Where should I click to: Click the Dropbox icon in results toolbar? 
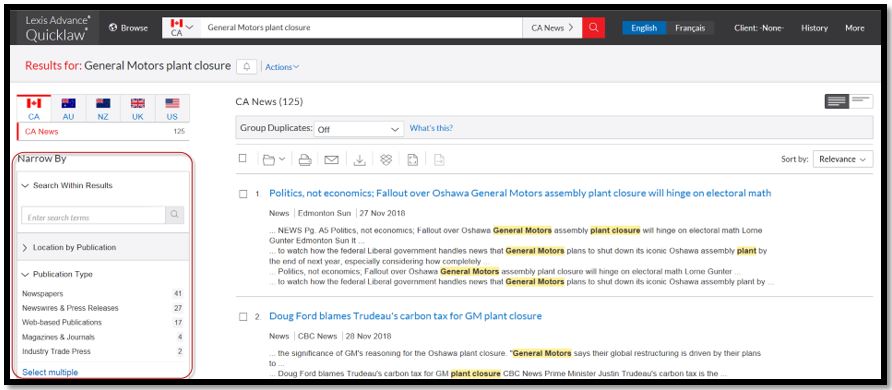(386, 160)
